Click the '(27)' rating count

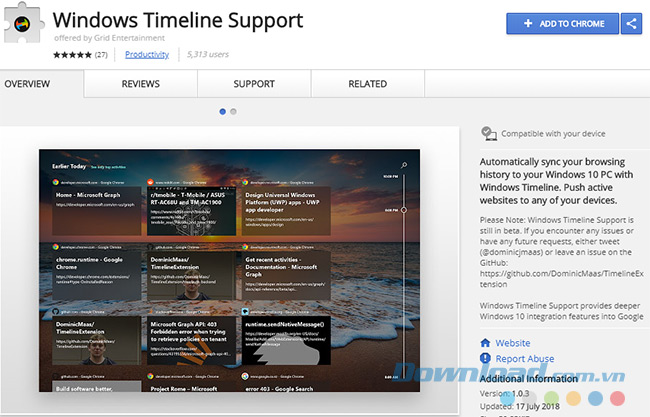101,55
